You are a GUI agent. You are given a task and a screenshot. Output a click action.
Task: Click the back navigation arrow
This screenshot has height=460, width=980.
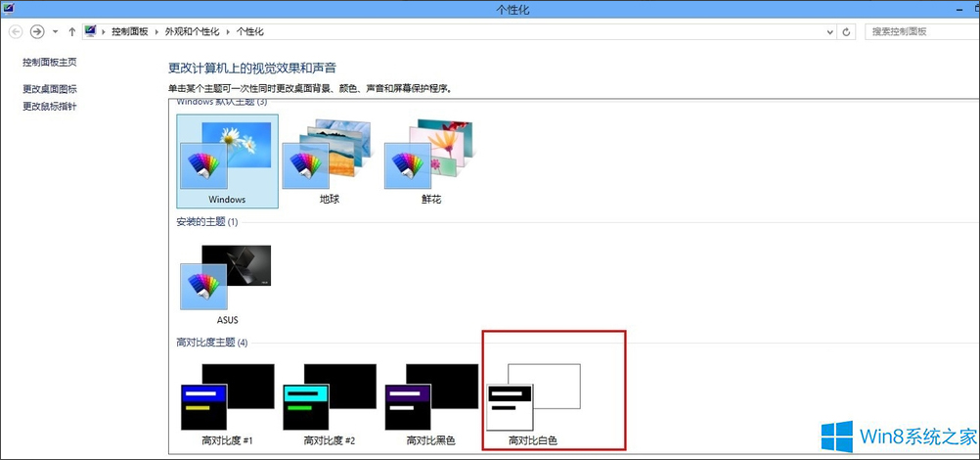click(x=16, y=31)
